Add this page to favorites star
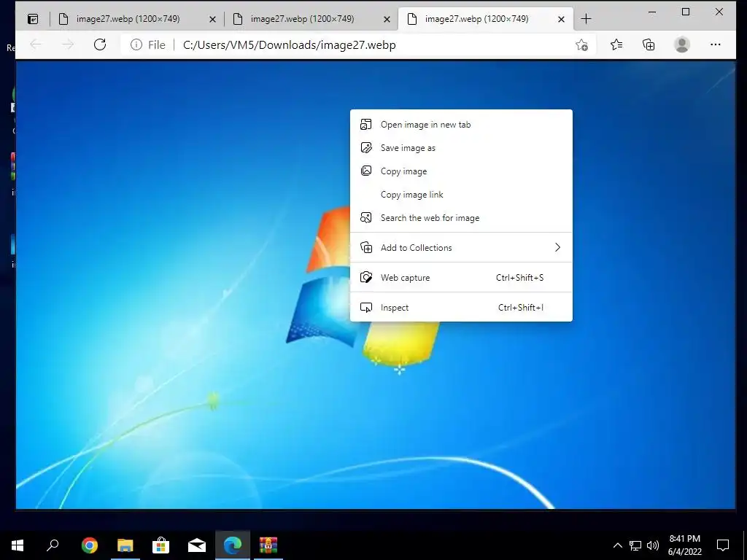The height and width of the screenshot is (560, 747). click(x=581, y=44)
